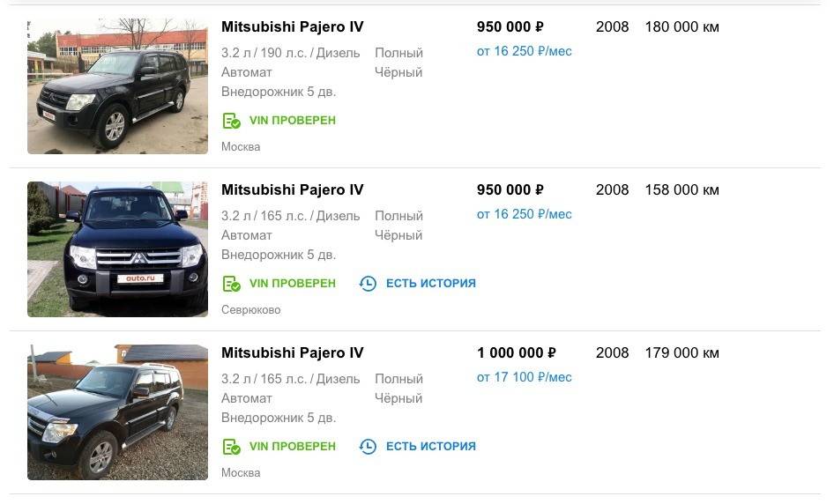This screenshot has width=834, height=504.
Task: Click VIN verified icon in 158 000 км listing
Action: [x=231, y=284]
